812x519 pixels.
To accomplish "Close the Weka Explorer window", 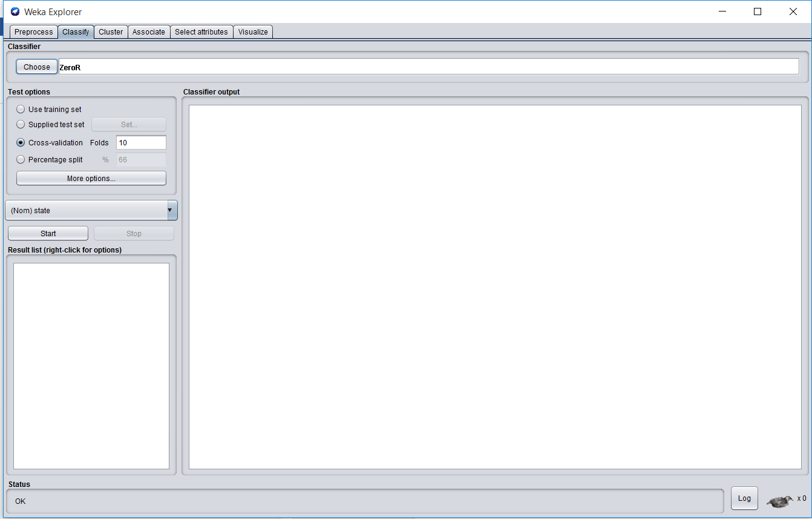I will click(793, 12).
